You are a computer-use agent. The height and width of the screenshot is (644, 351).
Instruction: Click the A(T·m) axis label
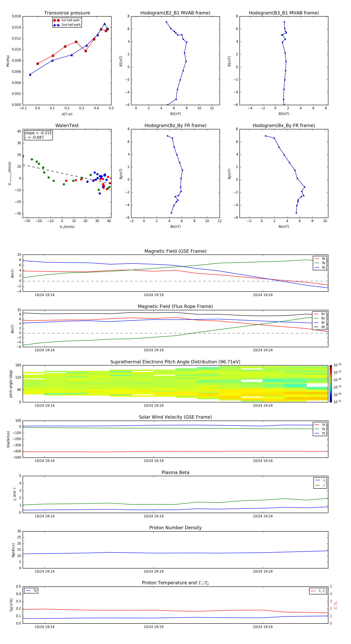coord(67,114)
